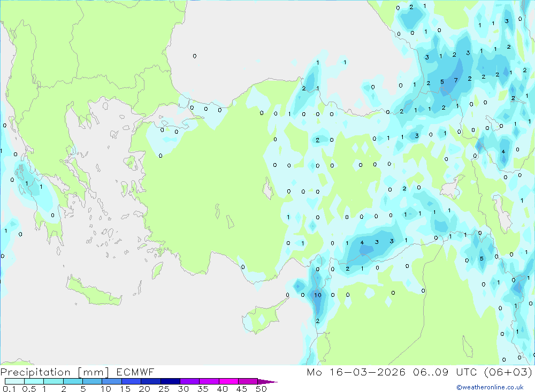Click the '7' precipitation value on the map
535x392 pixels.
tap(456, 80)
